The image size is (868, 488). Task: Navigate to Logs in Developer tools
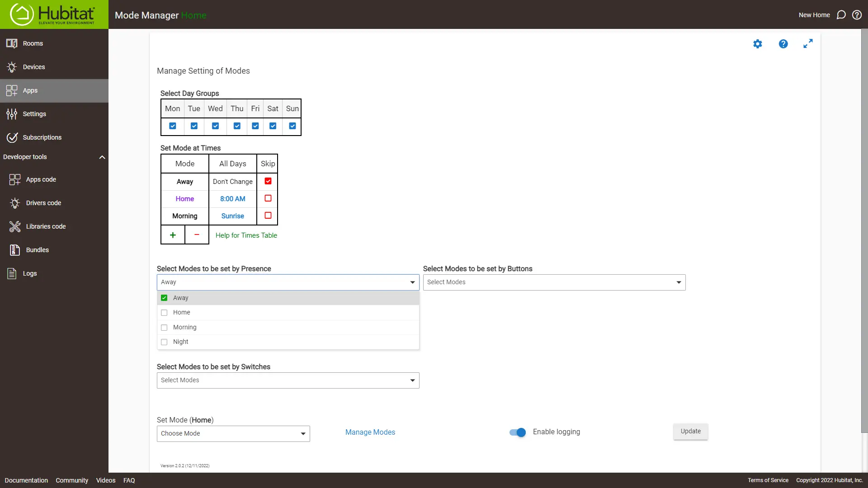pos(30,273)
